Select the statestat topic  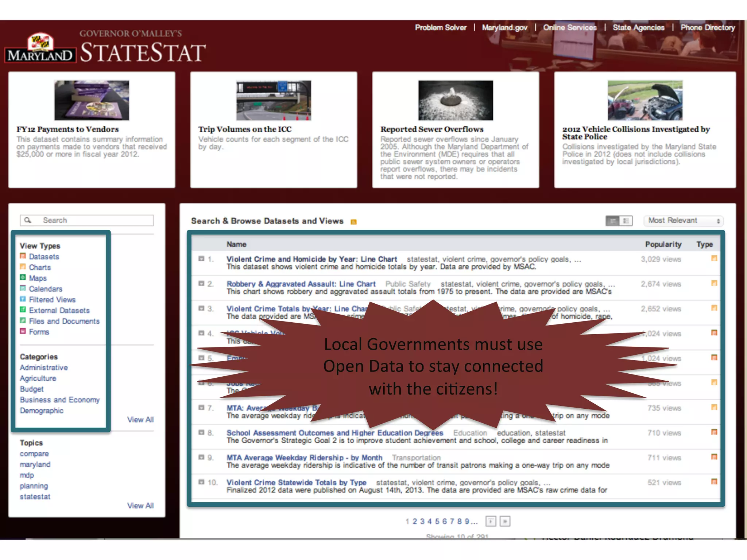(x=35, y=497)
